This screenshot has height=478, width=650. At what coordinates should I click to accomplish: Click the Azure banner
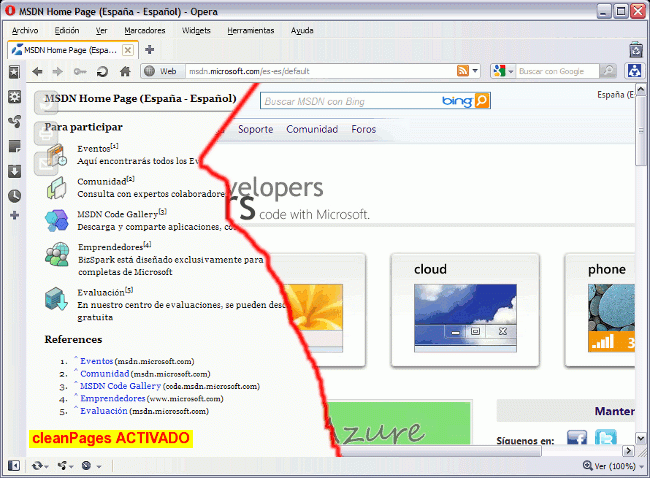399,423
